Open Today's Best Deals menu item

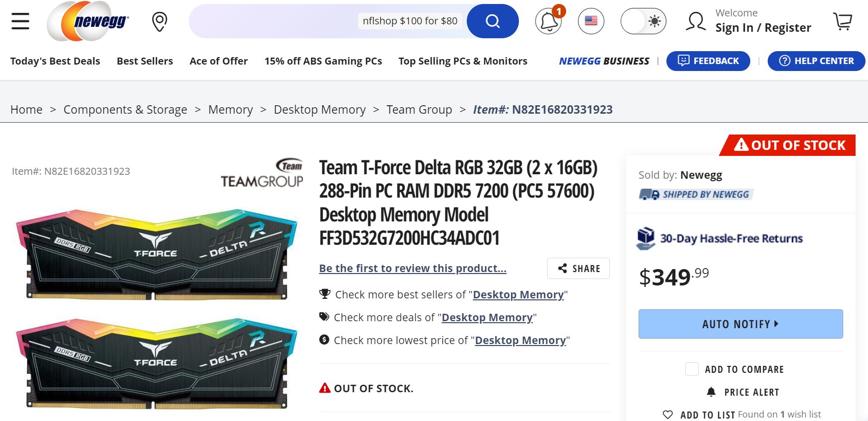pos(55,61)
